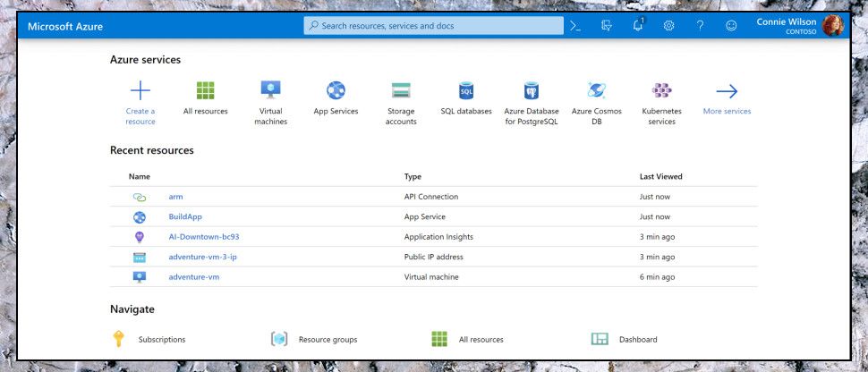Click the Virtual machines label
The width and height of the screenshot is (868, 372).
(271, 116)
